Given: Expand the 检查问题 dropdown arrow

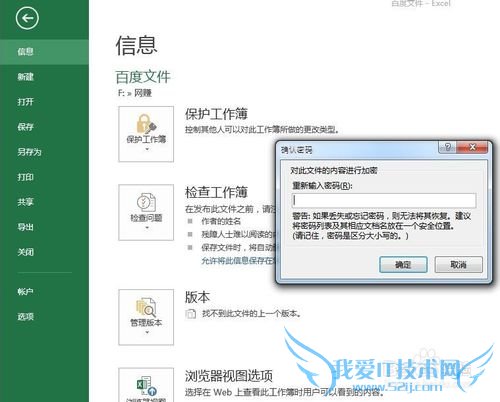Looking at the screenshot, I should (147, 228).
